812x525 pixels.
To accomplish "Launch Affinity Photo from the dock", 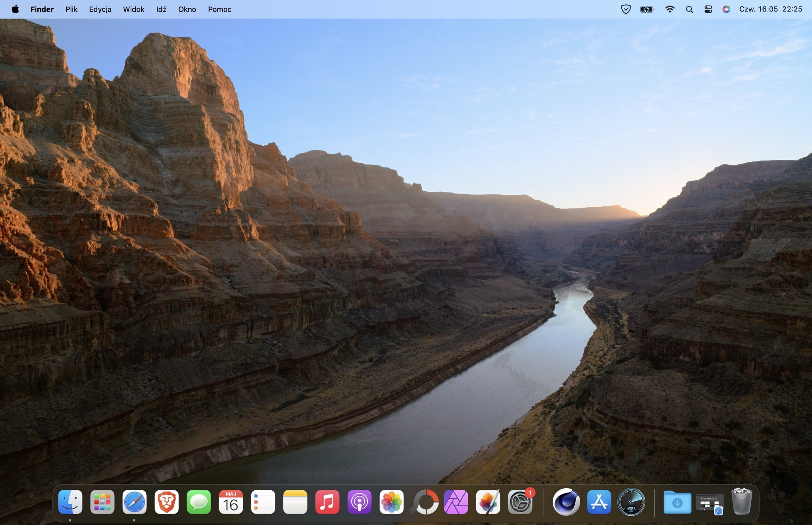I will coord(456,502).
